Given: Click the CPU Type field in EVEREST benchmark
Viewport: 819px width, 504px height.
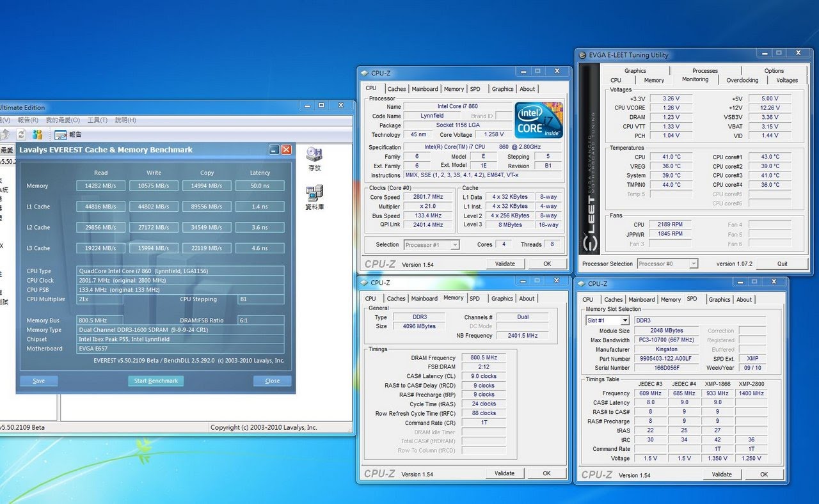Looking at the screenshot, I should pyautogui.click(x=180, y=271).
